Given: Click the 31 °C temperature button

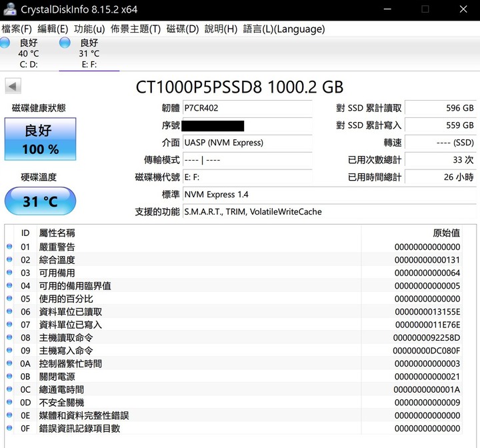Looking at the screenshot, I should click(x=40, y=201).
